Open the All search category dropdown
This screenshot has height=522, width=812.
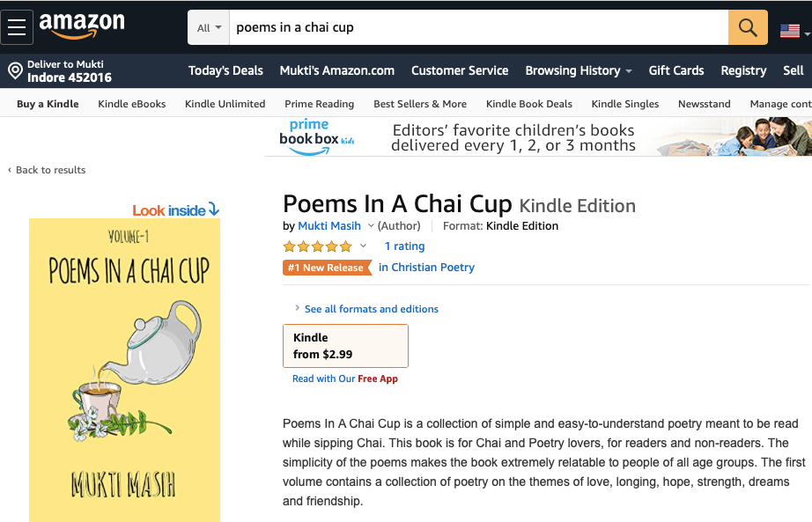pyautogui.click(x=209, y=27)
